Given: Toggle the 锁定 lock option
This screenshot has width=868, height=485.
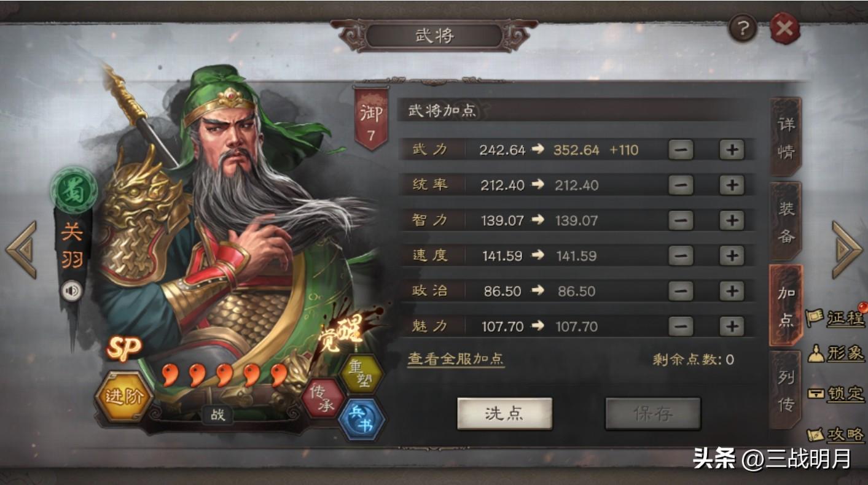Looking at the screenshot, I should 837,394.
